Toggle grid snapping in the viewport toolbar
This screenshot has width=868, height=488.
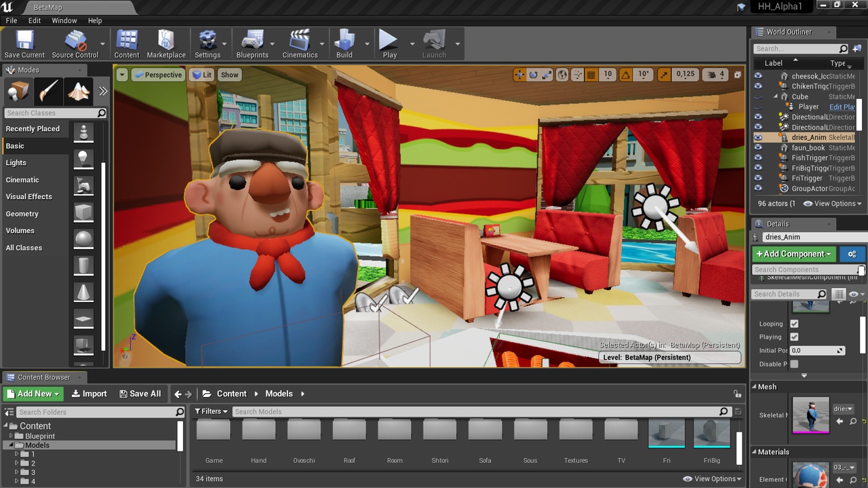[x=591, y=75]
